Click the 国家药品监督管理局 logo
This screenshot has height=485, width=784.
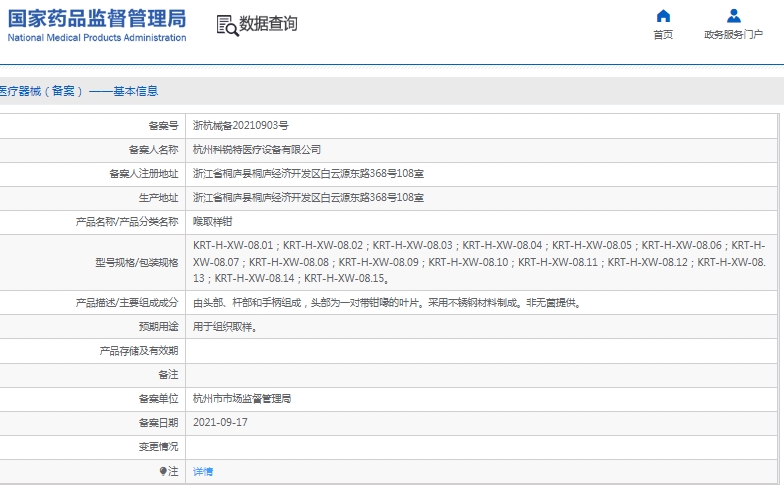pyautogui.click(x=96, y=18)
